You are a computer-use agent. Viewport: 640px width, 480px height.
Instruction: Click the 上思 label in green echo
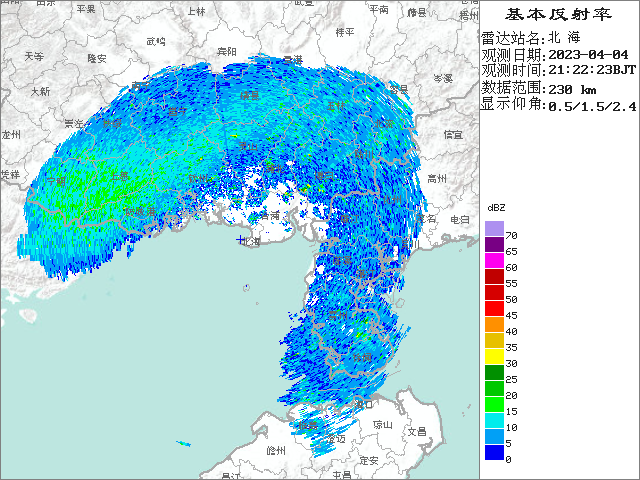click(x=120, y=176)
